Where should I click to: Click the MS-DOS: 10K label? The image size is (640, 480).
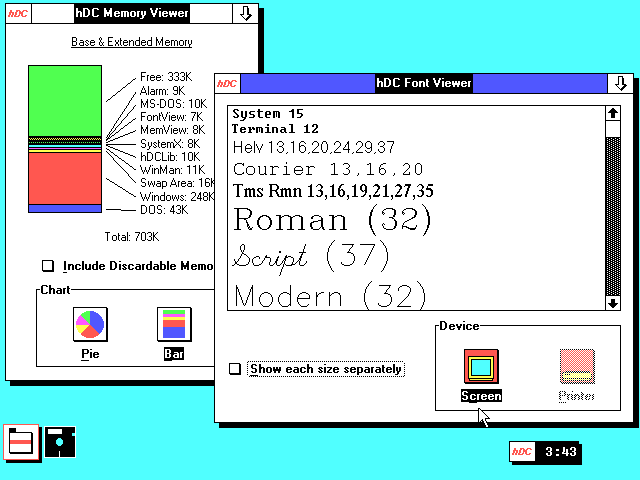pyautogui.click(x=173, y=104)
